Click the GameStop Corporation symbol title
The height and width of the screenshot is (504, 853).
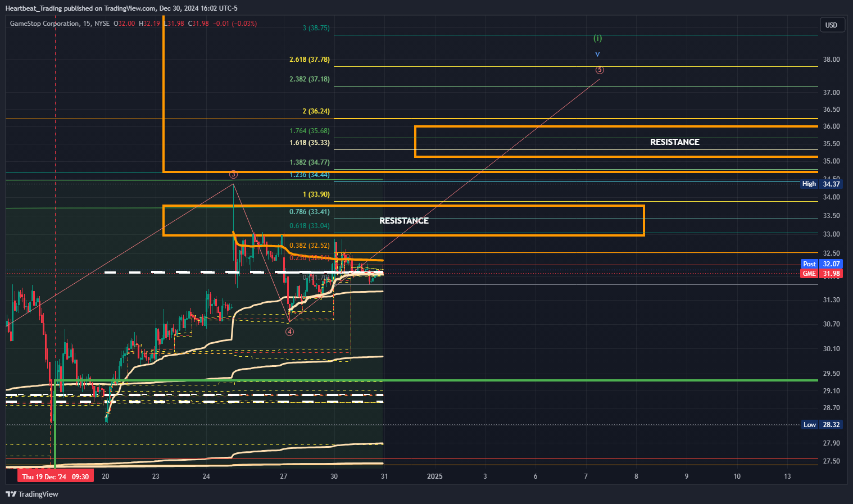(x=45, y=24)
